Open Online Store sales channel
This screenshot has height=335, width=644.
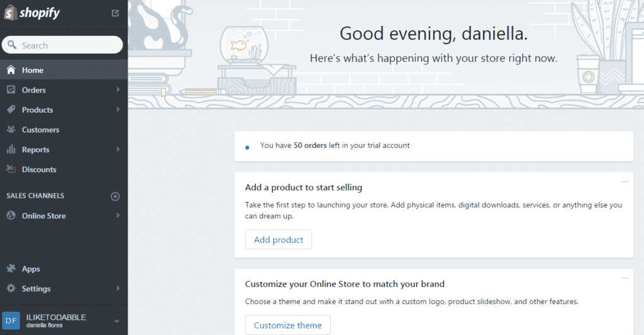pos(64,216)
